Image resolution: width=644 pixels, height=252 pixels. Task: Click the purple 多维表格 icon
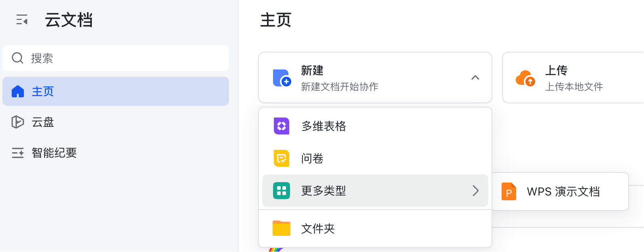282,126
